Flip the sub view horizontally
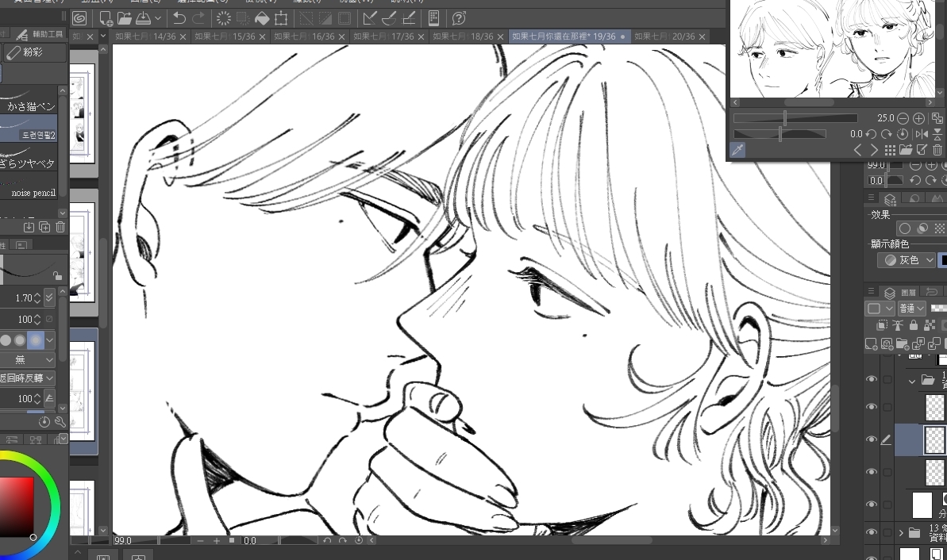 click(x=922, y=134)
